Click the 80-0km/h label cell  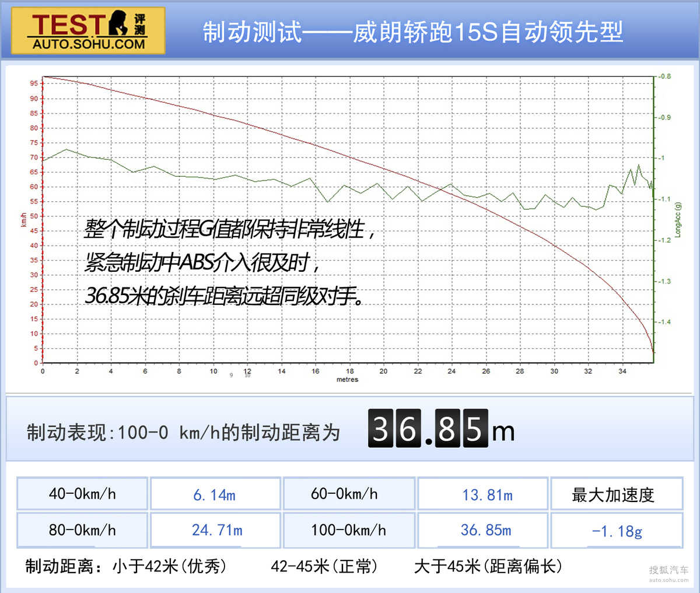82,530
